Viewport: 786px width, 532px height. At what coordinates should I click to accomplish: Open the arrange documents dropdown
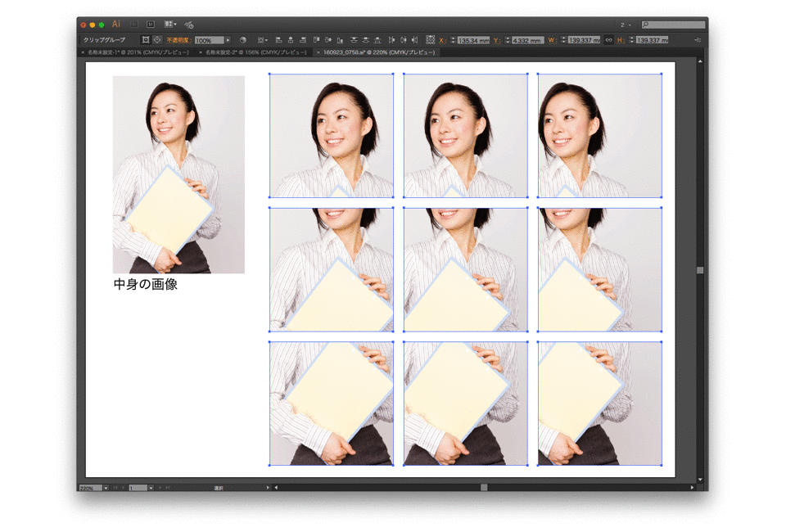point(170,24)
